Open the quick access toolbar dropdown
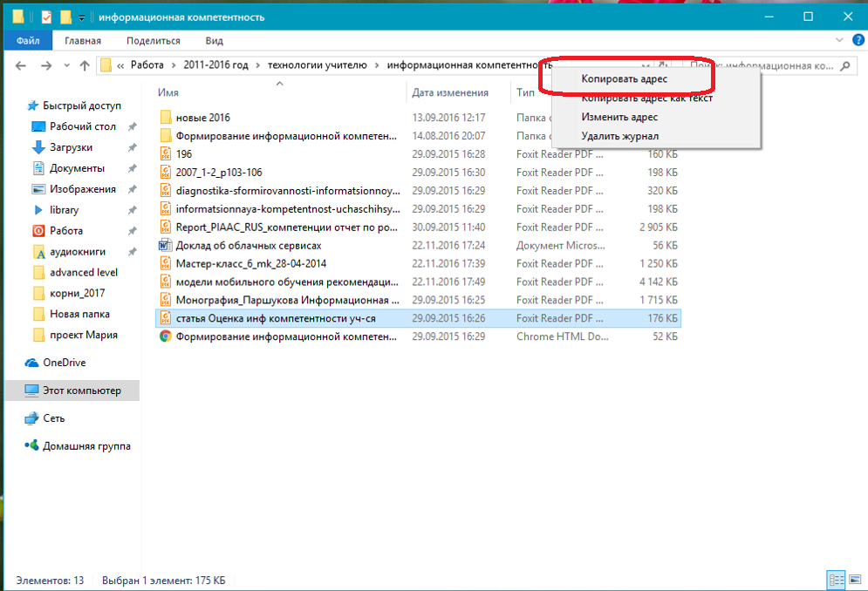The height and width of the screenshot is (591, 868). click(81, 17)
